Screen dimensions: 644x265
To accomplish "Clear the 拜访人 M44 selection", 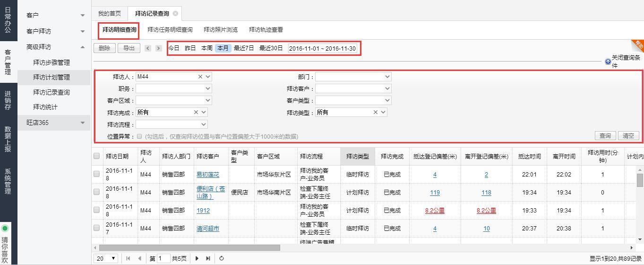I will tap(200, 77).
